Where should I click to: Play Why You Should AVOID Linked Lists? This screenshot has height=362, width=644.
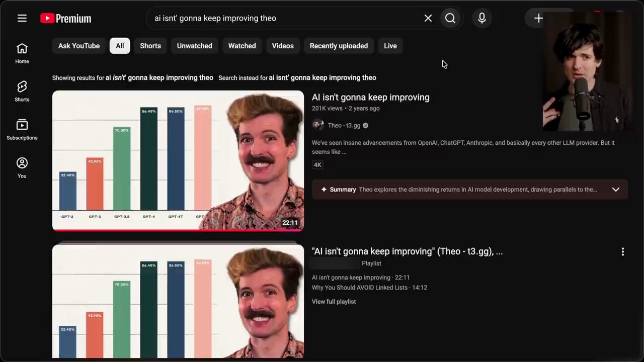pyautogui.click(x=369, y=288)
